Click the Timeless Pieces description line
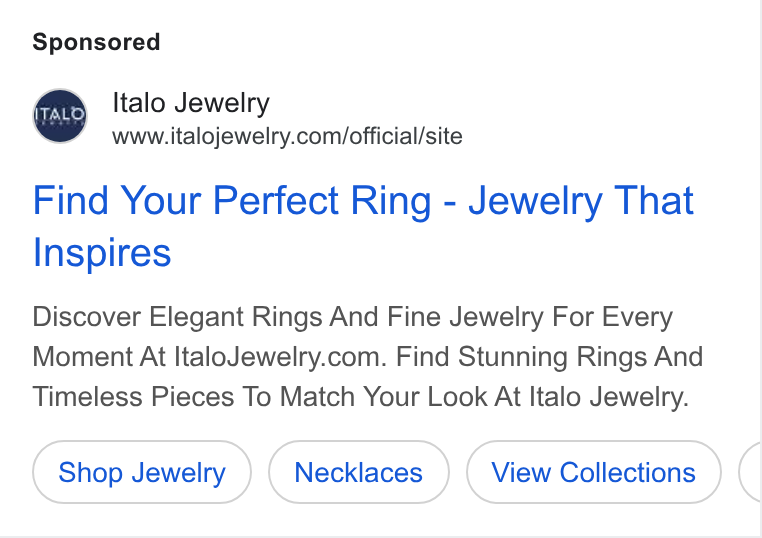This screenshot has width=762, height=538. [x=361, y=397]
